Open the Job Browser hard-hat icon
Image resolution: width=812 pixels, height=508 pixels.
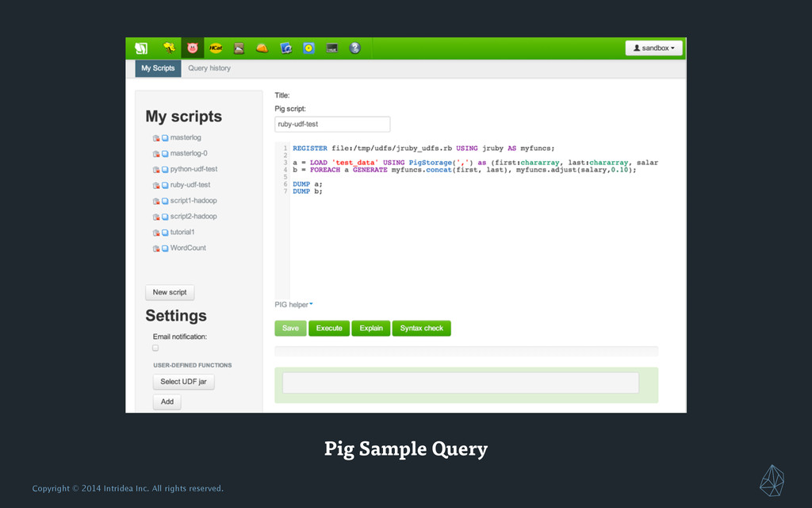click(262, 48)
